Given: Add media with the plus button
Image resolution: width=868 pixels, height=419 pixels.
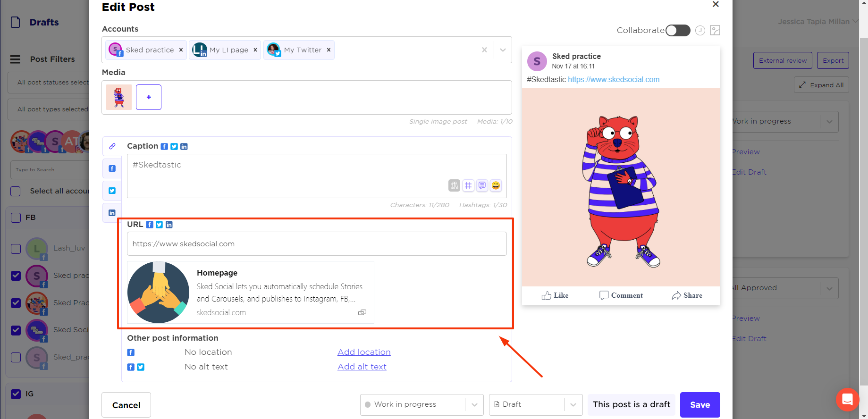Looking at the screenshot, I should [149, 97].
